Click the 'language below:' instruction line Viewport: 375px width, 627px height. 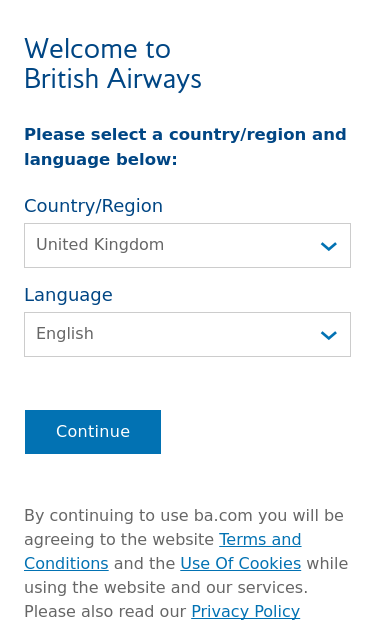pyautogui.click(x=101, y=160)
